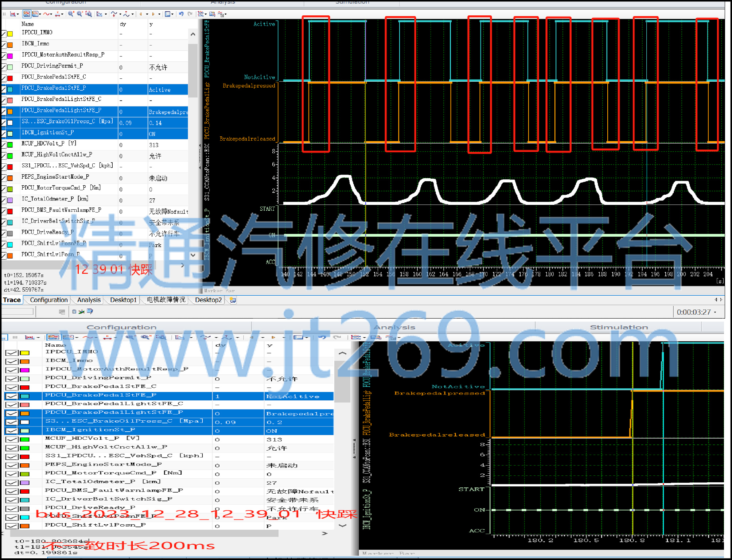Open signal configuration dropdown arrow, top toolbar
The width and height of the screenshot is (732, 560).
coord(206,14)
